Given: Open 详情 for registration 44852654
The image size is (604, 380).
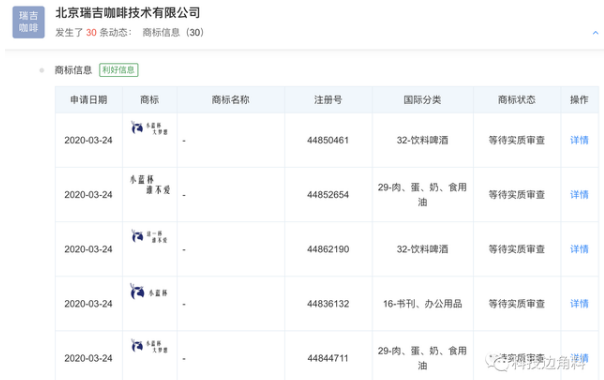Looking at the screenshot, I should tap(579, 195).
